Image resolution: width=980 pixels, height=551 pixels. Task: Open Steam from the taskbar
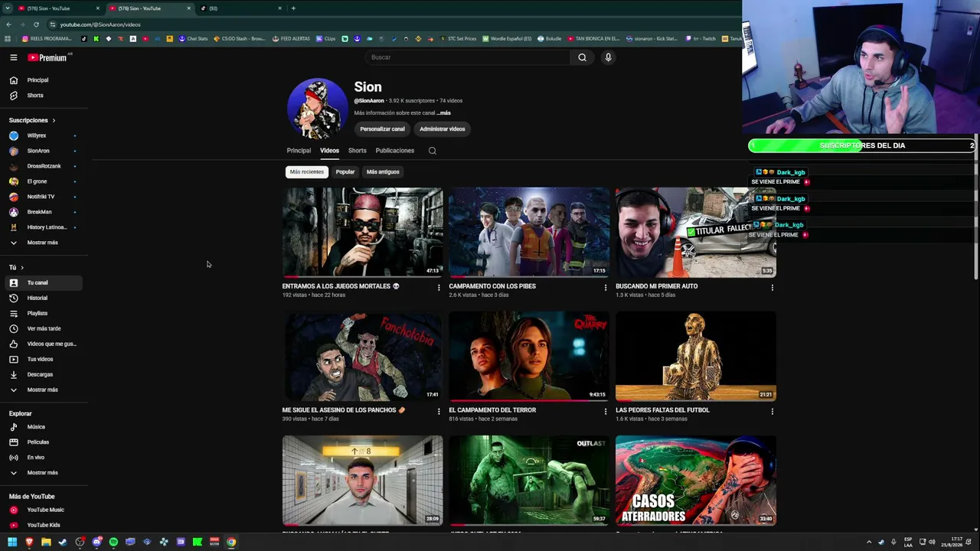[x=63, y=543]
